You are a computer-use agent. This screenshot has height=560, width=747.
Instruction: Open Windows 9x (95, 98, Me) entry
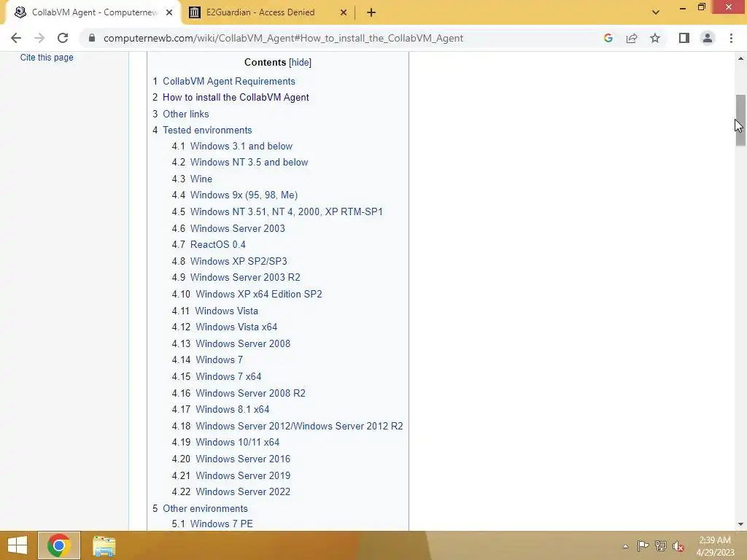click(244, 195)
